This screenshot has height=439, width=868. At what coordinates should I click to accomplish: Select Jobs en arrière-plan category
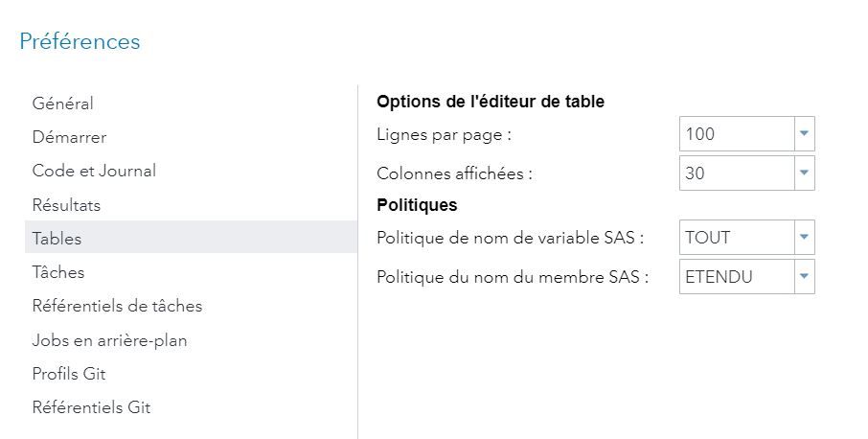click(109, 340)
